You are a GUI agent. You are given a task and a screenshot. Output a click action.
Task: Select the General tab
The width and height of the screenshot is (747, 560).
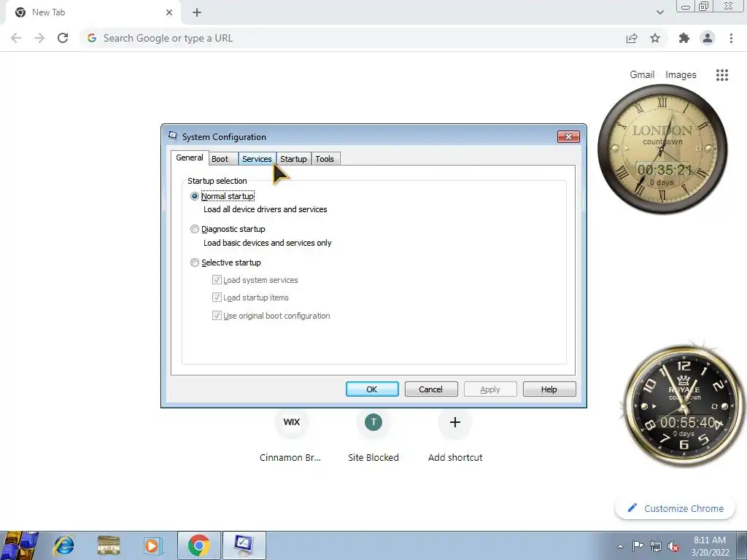pos(190,157)
